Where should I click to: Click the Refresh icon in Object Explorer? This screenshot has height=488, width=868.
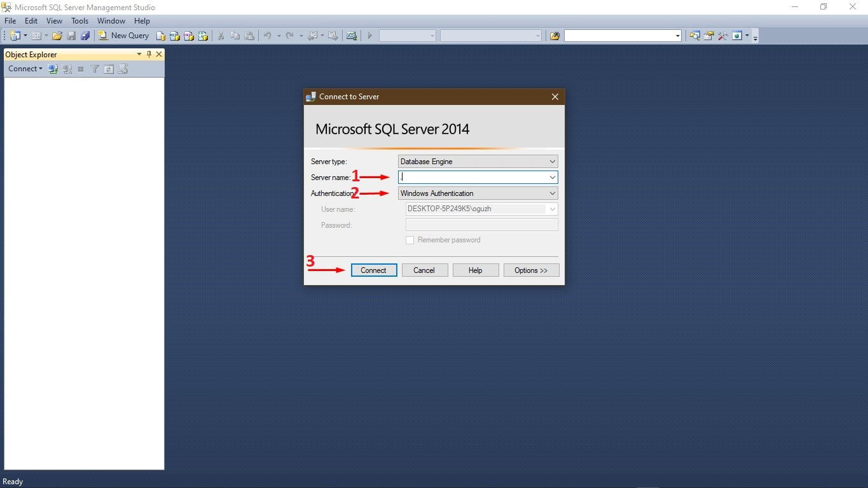109,69
